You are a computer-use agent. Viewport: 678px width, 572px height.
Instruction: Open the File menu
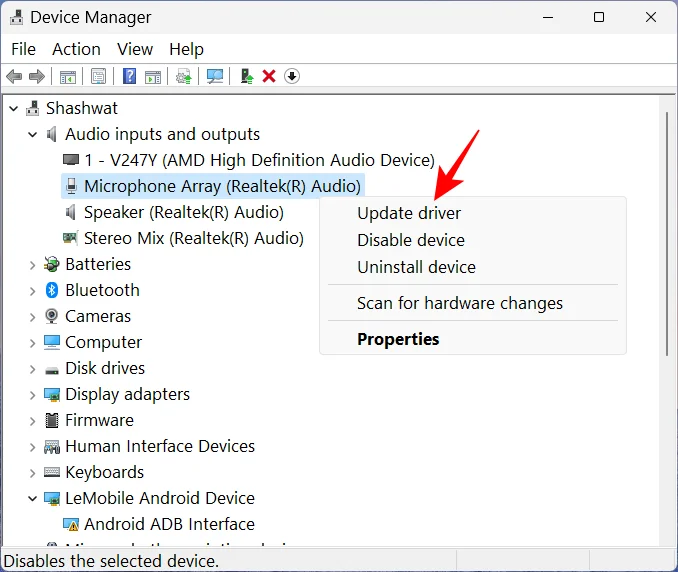pos(23,49)
